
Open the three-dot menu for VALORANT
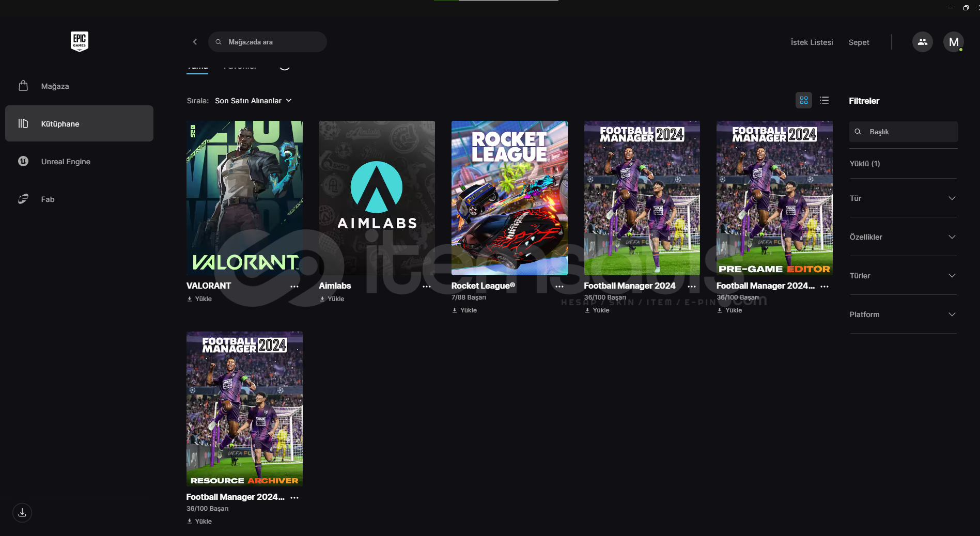point(294,287)
